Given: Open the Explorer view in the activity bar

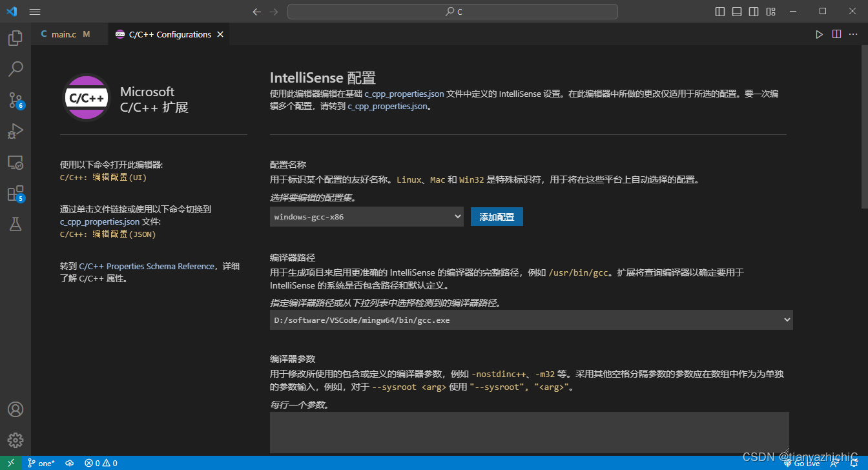Looking at the screenshot, I should pyautogui.click(x=15, y=39).
